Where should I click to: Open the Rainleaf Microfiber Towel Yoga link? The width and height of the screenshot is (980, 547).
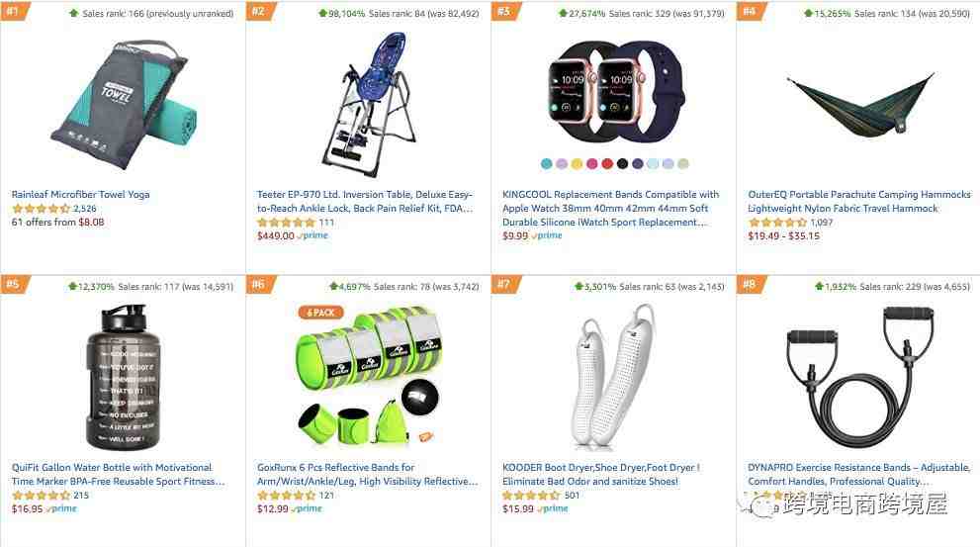(81, 195)
